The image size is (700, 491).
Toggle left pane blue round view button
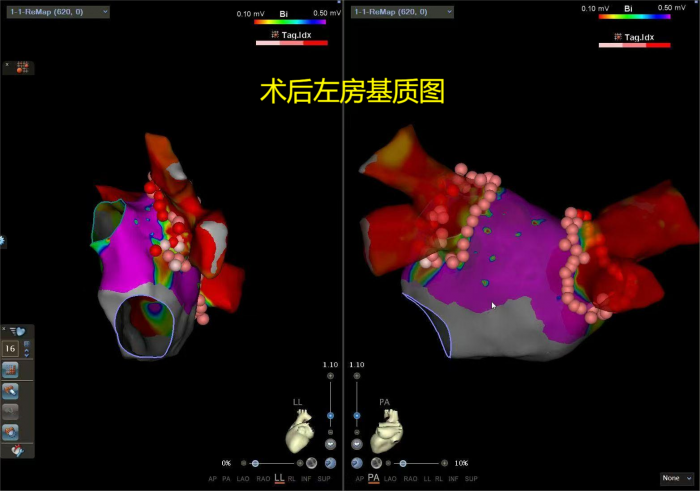tap(329, 463)
